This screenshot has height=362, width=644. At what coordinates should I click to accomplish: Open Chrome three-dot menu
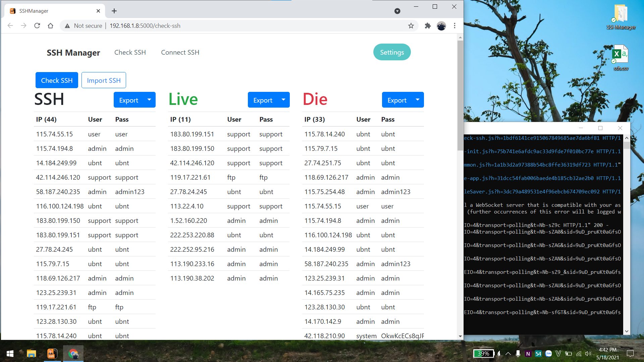454,26
